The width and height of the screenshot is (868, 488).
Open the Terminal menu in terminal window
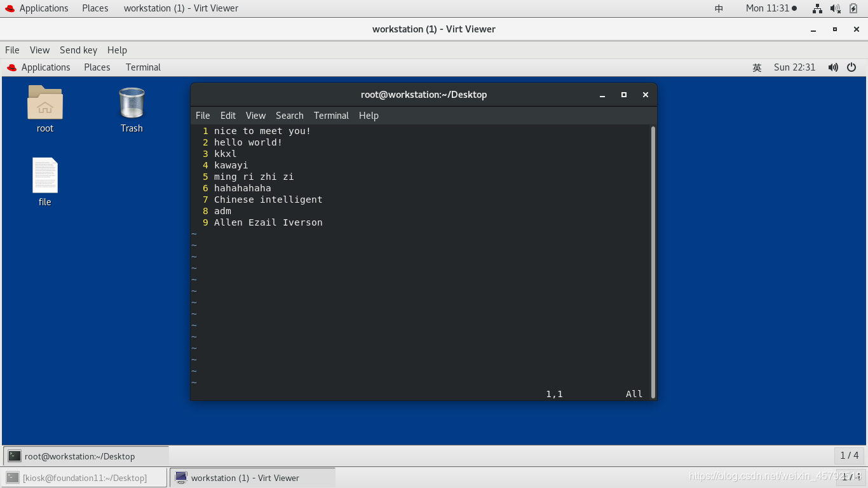point(331,116)
